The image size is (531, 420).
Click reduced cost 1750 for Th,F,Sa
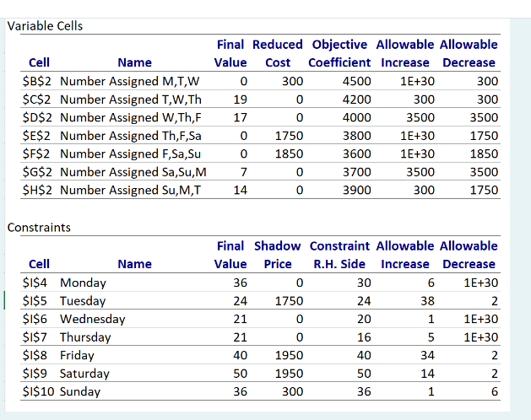(x=289, y=136)
